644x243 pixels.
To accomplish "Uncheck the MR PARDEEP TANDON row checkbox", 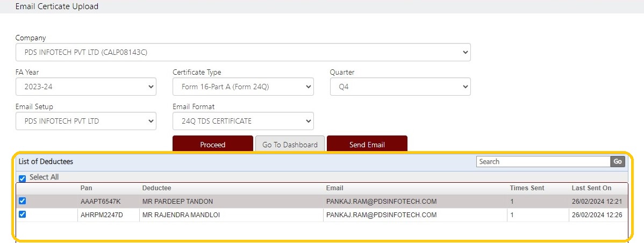I will click(23, 201).
